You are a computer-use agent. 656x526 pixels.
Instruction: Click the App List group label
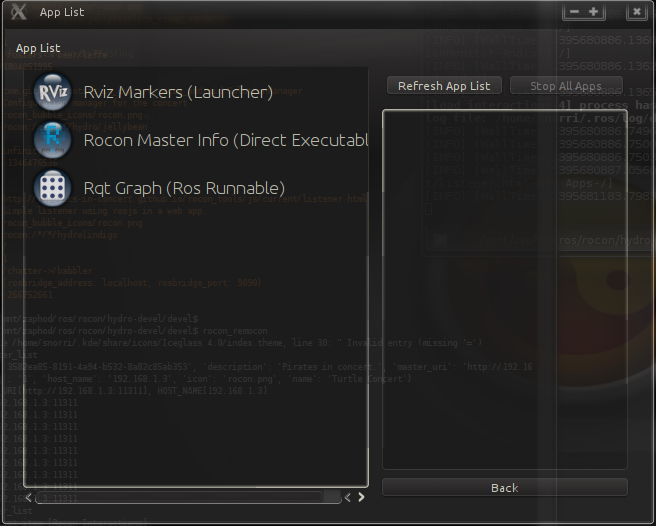38,48
